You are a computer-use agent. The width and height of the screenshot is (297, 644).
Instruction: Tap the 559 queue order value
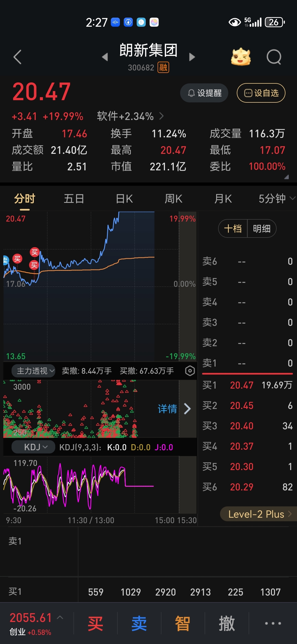coord(96,592)
